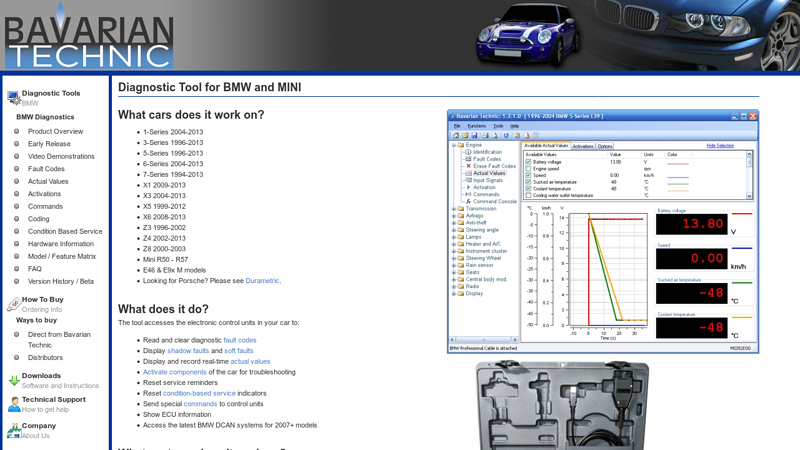Open the Tools menu in the app screenshot
Viewport: 800px width, 450px height.
pyautogui.click(x=498, y=126)
